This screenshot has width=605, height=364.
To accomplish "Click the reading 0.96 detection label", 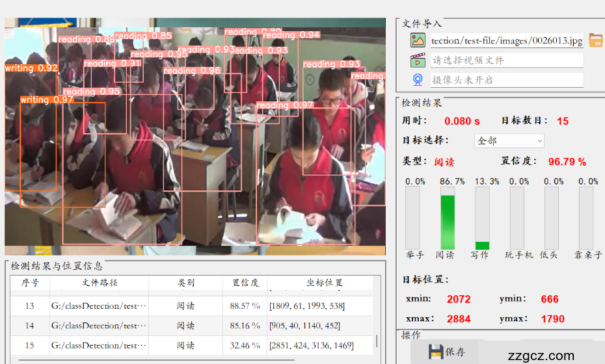I will [192, 71].
